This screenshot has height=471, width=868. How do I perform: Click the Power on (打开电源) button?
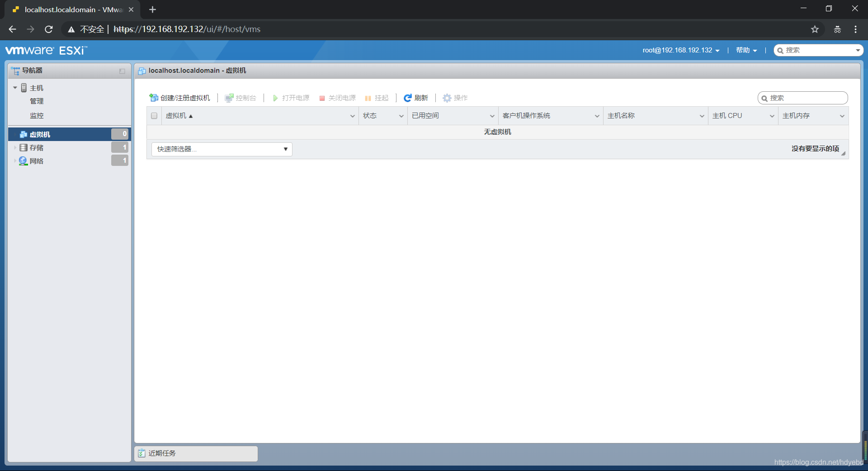291,98
